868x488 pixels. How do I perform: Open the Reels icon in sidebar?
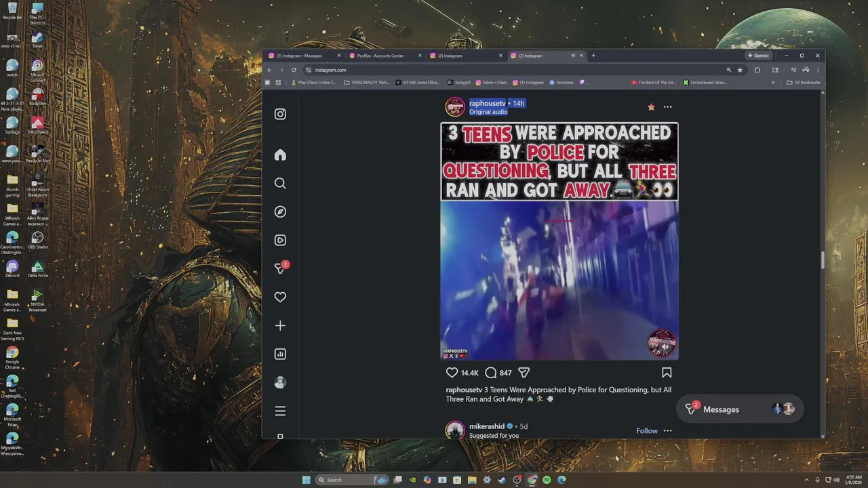[280, 241]
